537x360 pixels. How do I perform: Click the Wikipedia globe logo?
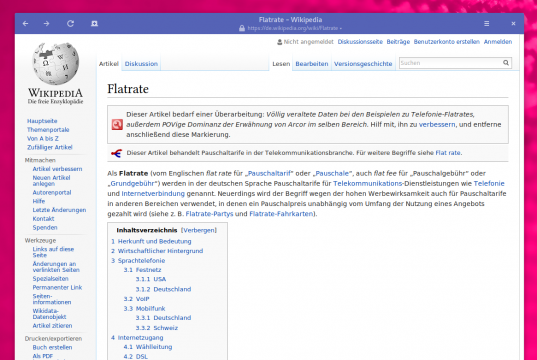pos(55,64)
